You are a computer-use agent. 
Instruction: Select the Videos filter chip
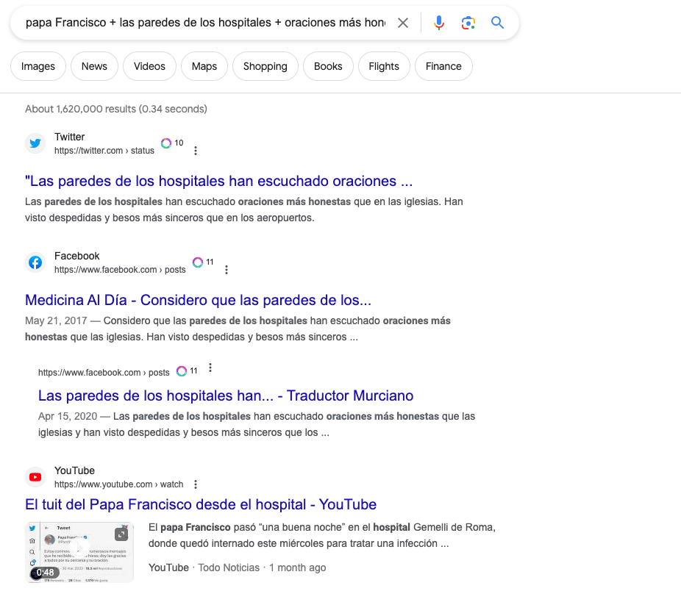click(x=149, y=66)
